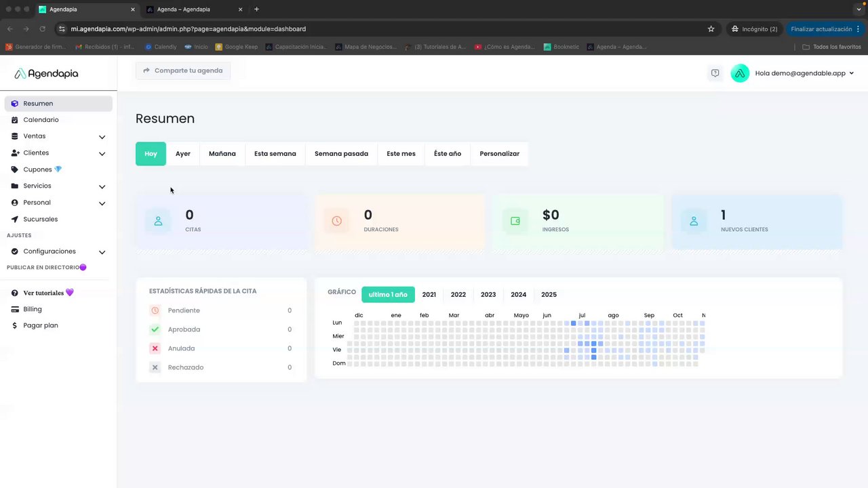Close the Agendapia browser tab
Viewport: 868px width, 488px height.
(x=132, y=9)
